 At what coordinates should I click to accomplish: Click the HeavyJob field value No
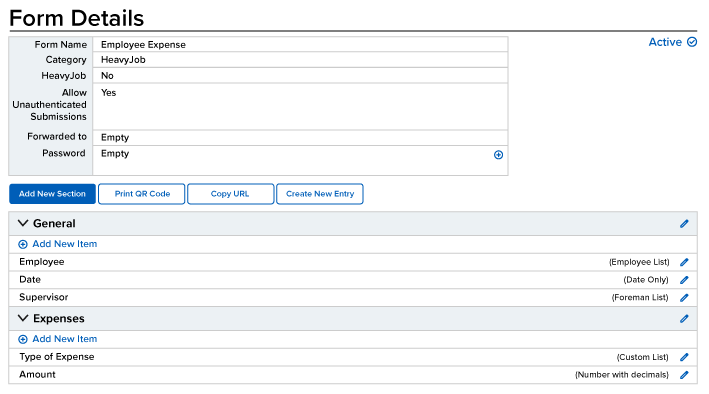(107, 76)
